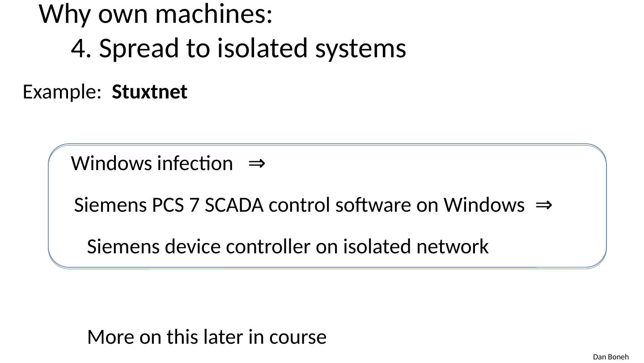Click the text "More on this later in course"
This screenshot has width=644, height=363.
pos(207,337)
